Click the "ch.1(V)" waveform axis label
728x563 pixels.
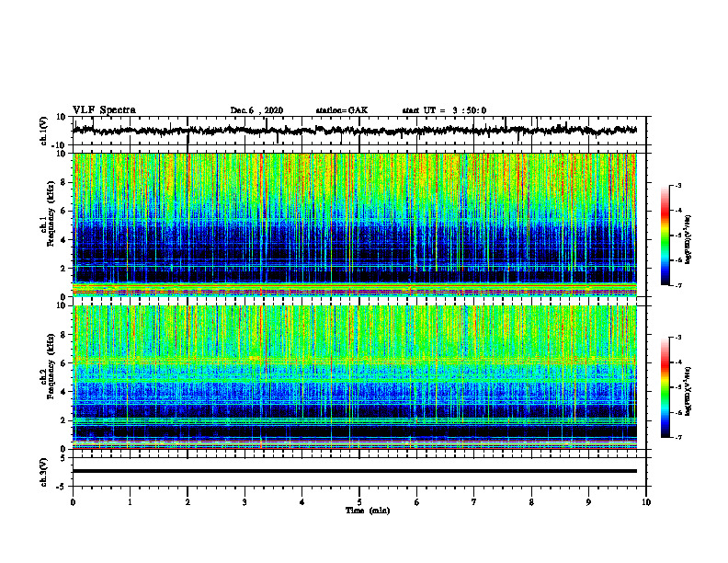click(43, 131)
